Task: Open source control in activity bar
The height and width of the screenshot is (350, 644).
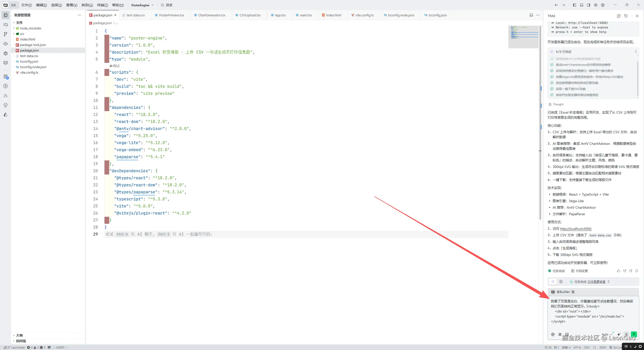Action: point(6,34)
